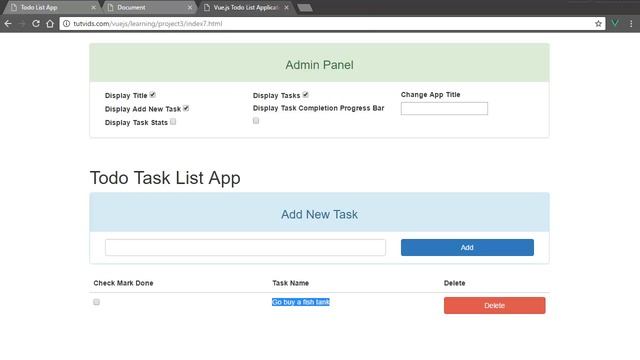Click the Delete column header

coord(454,283)
